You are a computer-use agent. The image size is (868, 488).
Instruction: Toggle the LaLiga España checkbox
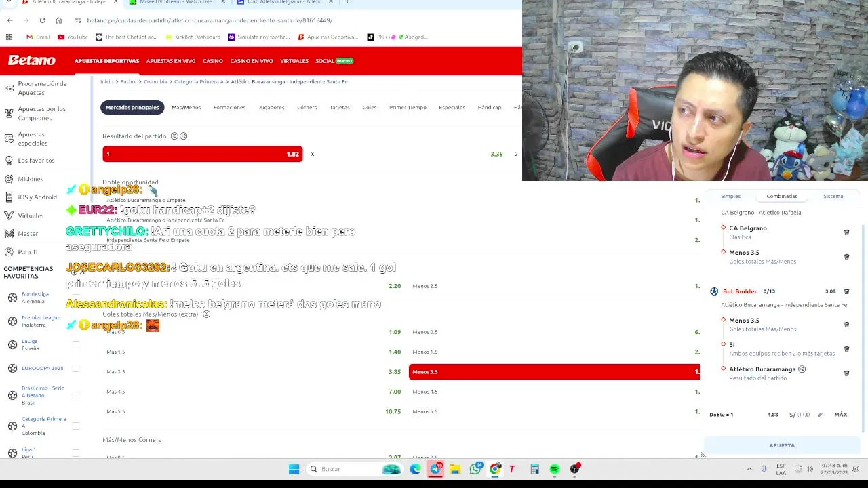(76, 345)
